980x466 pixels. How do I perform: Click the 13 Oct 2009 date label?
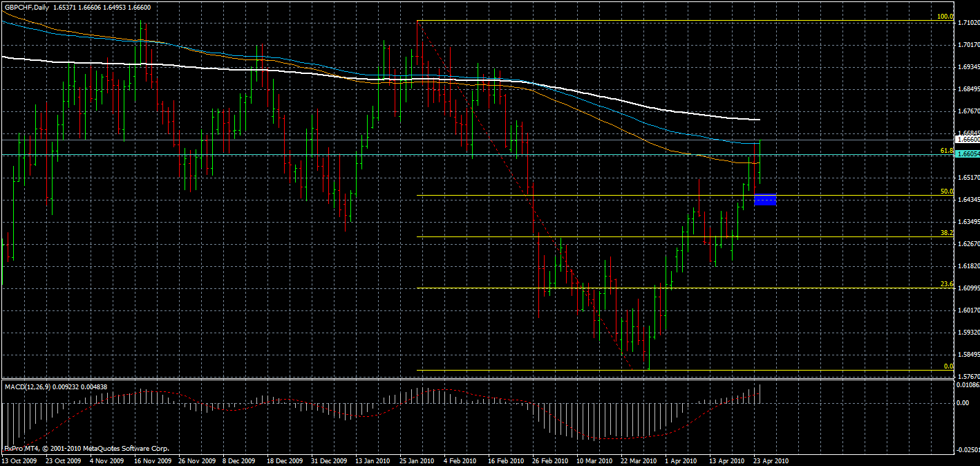pos(21,460)
